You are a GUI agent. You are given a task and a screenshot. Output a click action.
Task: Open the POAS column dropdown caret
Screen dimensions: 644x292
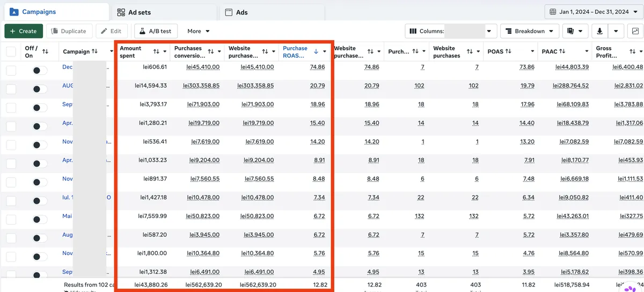coord(532,51)
